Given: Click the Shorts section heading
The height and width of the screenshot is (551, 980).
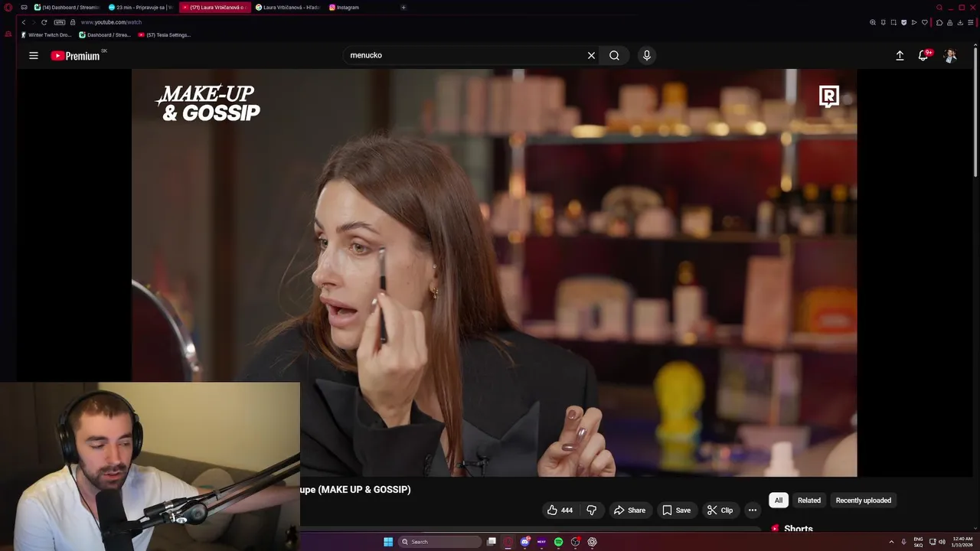Looking at the screenshot, I should (x=798, y=529).
